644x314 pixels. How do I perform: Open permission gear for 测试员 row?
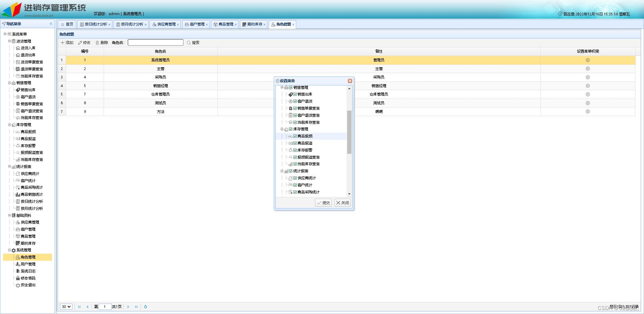pyautogui.click(x=588, y=103)
